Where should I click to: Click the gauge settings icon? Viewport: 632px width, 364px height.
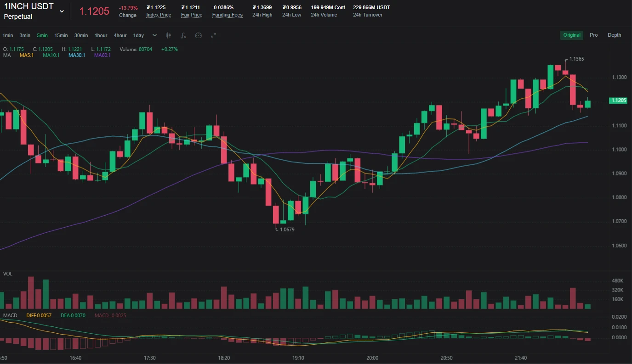pos(199,35)
